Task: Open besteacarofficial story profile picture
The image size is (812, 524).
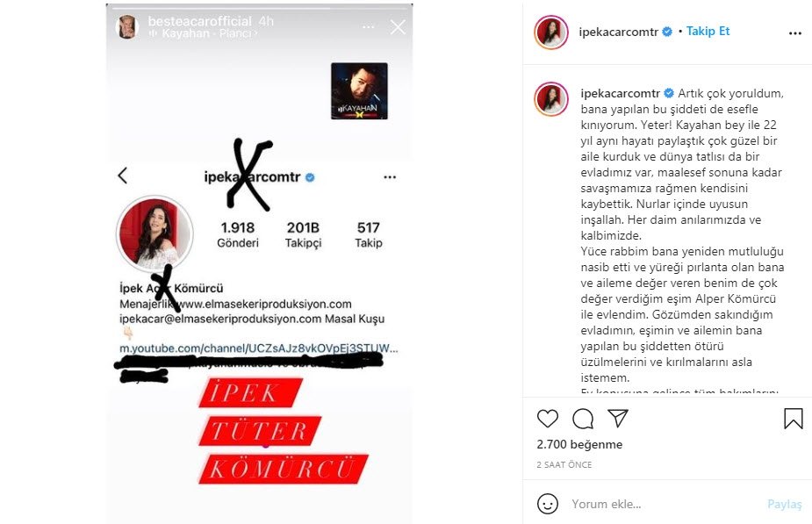Action: click(x=127, y=27)
